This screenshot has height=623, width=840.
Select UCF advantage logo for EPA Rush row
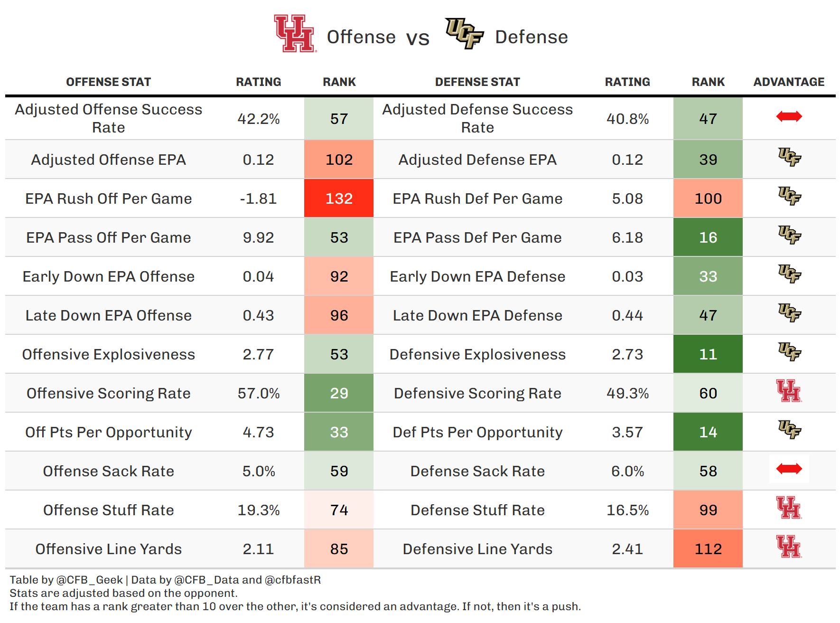pyautogui.click(x=789, y=196)
